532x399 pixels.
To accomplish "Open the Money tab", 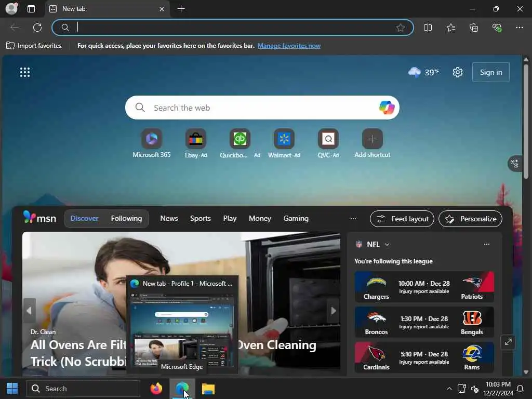I will [x=260, y=219].
